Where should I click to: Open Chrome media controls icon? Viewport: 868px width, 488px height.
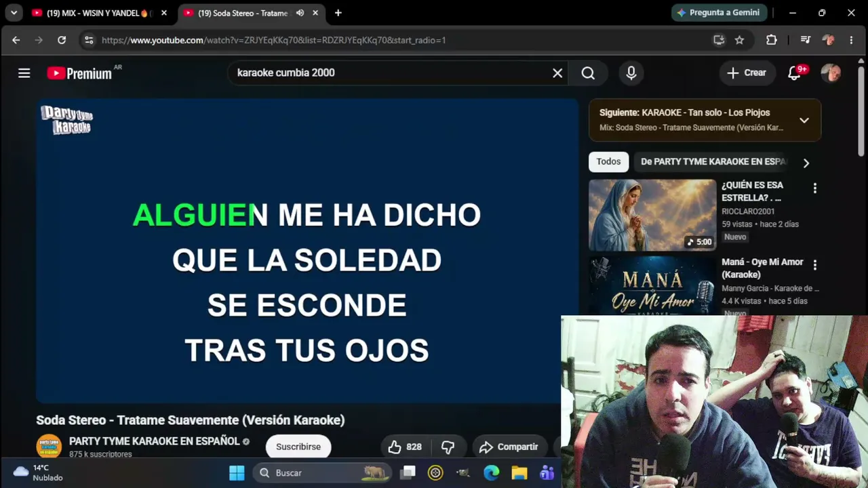click(x=806, y=40)
